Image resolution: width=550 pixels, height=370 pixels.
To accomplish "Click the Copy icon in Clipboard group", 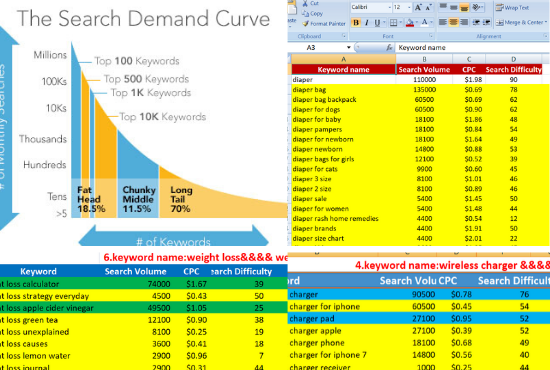I will coord(305,14).
